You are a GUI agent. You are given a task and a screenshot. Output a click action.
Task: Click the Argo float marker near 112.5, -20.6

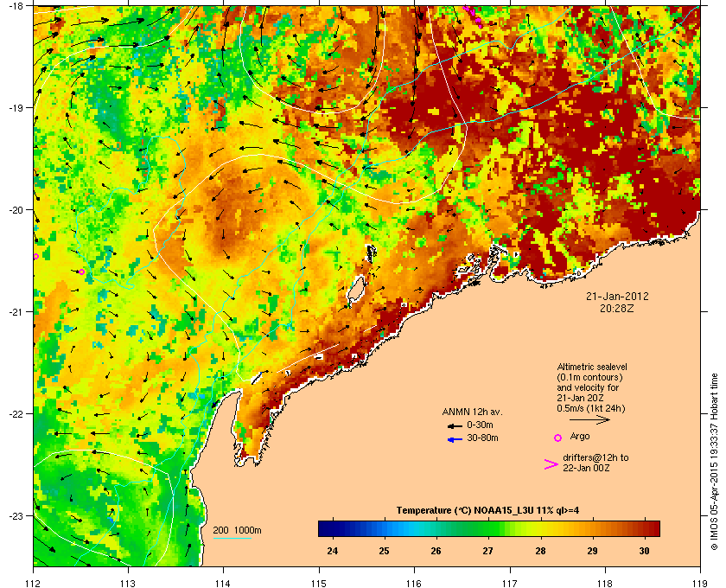(x=82, y=272)
